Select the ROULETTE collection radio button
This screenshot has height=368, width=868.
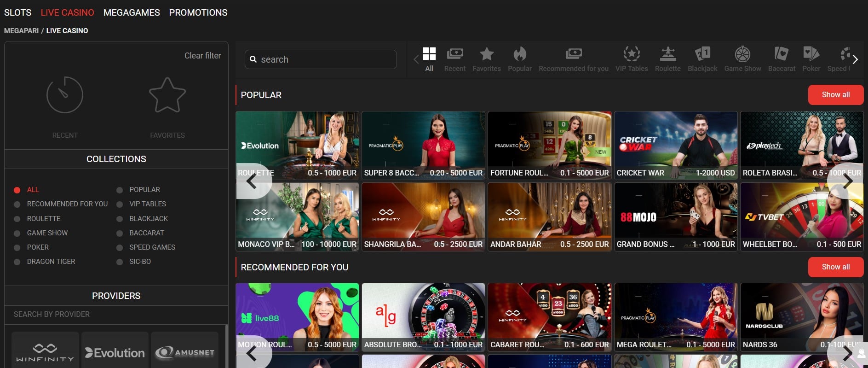tap(17, 219)
